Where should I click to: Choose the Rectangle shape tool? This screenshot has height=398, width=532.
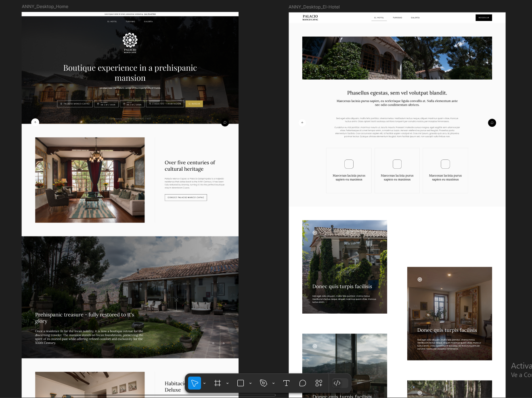241,383
